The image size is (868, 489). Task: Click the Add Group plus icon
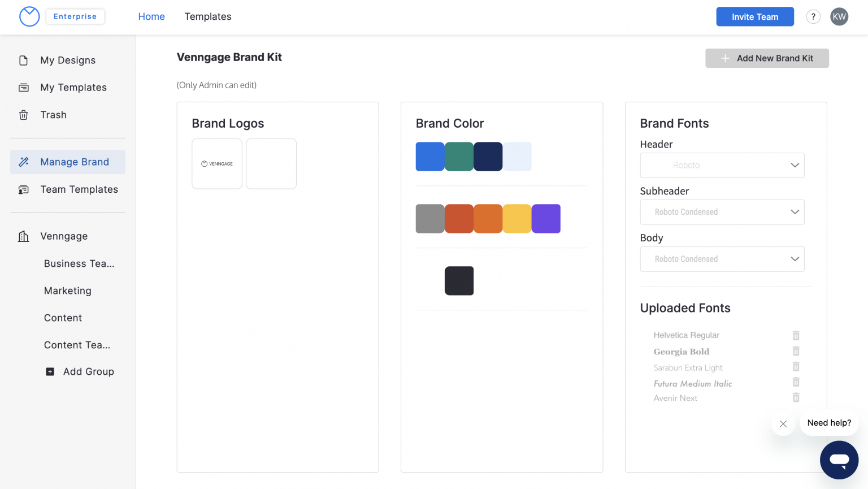click(x=50, y=371)
